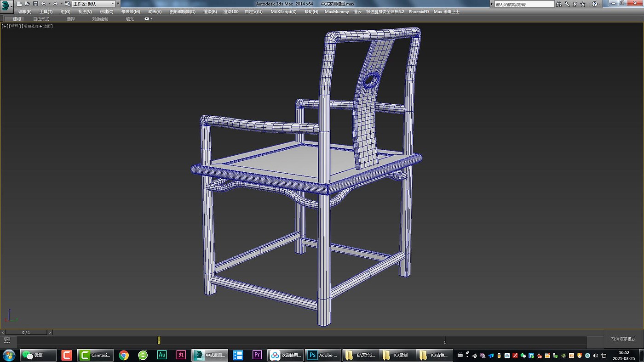Toggle the ribbon minimize panel button
This screenshot has width=644, height=362.
(x=148, y=19)
